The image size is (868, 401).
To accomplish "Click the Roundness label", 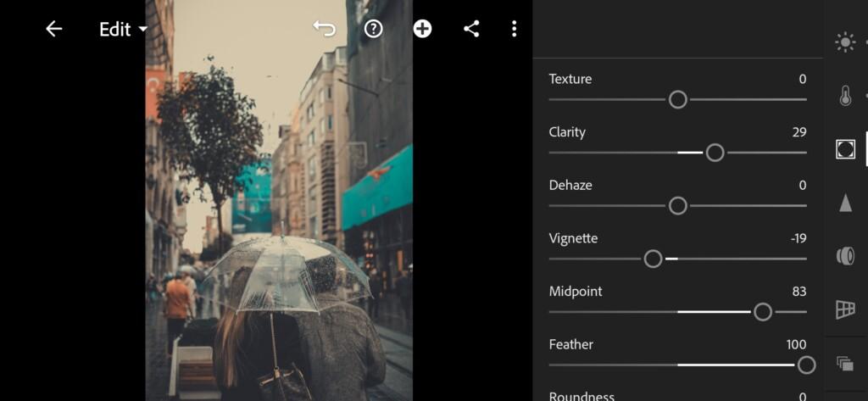I will (581, 396).
